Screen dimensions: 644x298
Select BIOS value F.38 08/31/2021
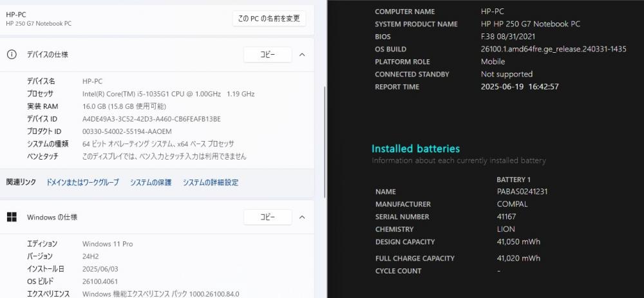click(508, 37)
